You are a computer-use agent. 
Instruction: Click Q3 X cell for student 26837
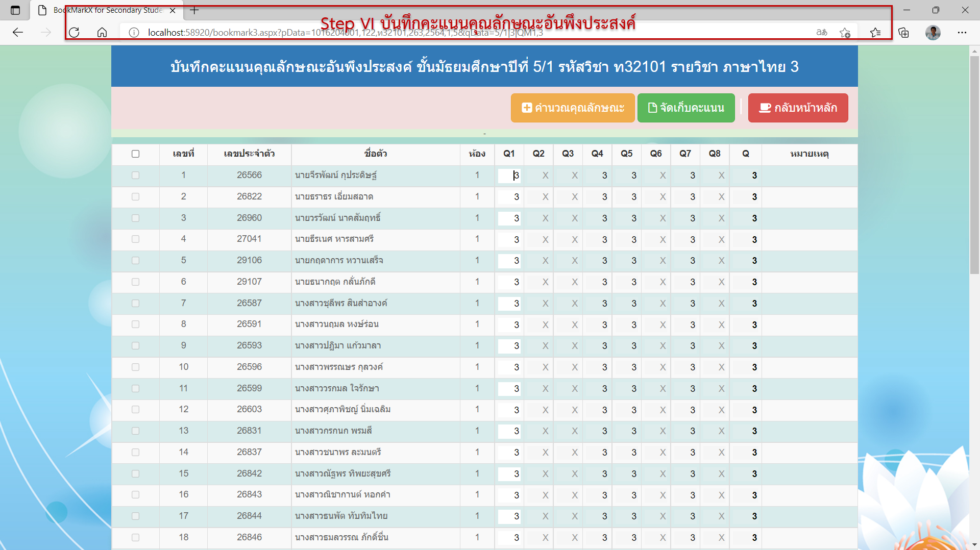point(568,453)
